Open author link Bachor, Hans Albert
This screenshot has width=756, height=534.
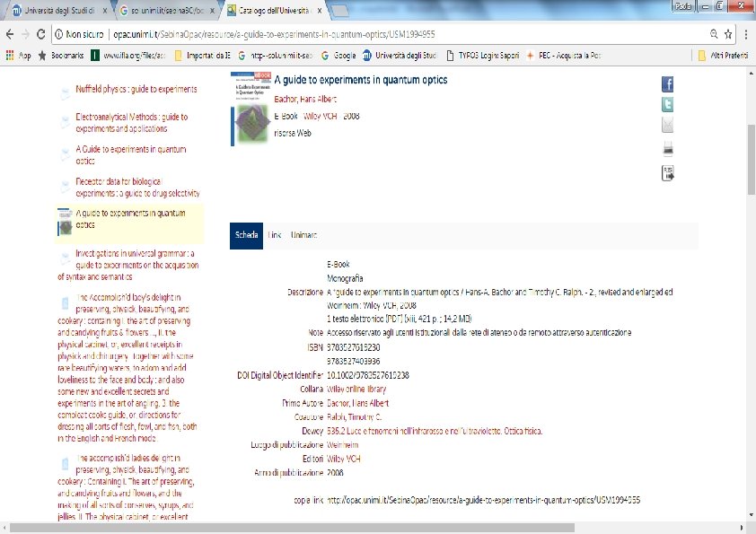[x=305, y=99]
